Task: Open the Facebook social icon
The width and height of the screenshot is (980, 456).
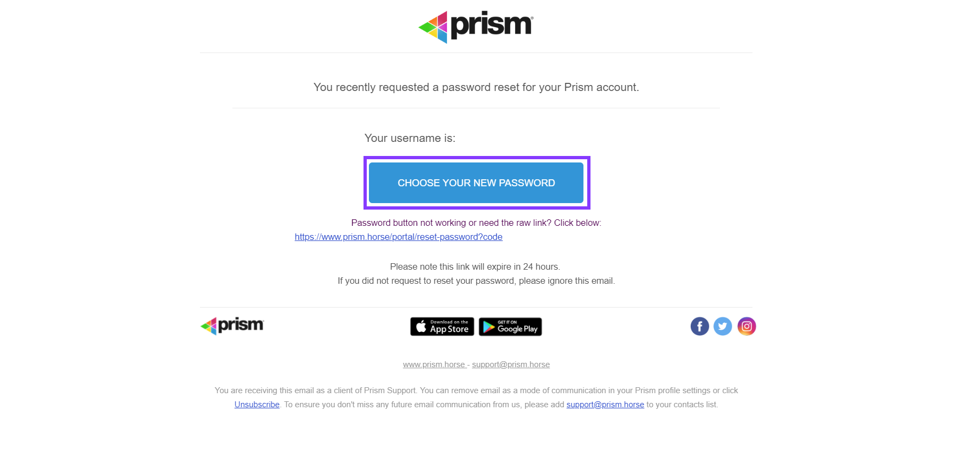Action: 699,326
